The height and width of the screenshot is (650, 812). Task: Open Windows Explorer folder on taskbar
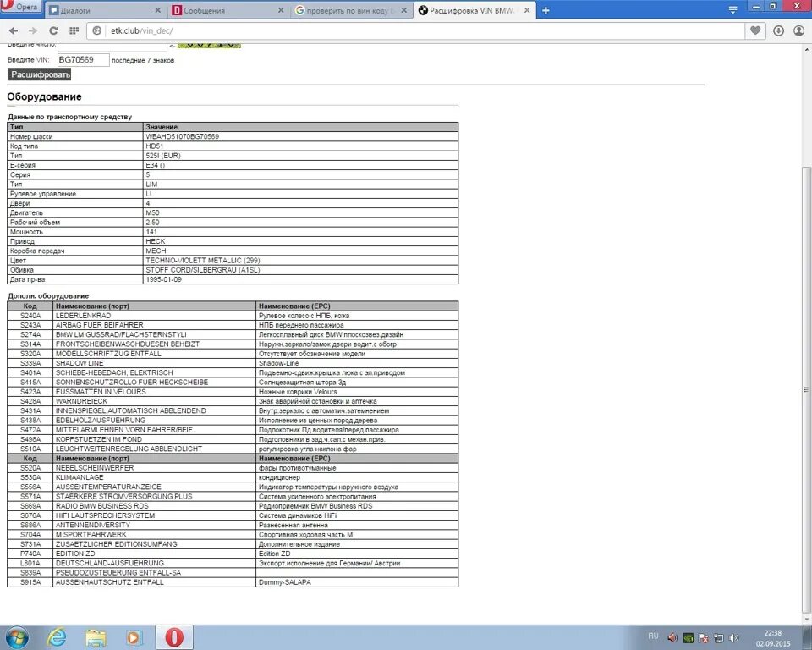tap(96, 637)
